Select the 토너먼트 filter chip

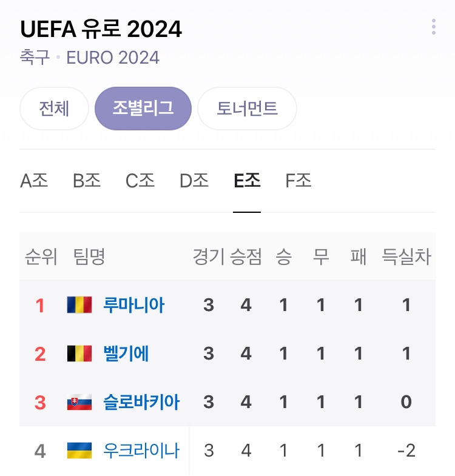pos(247,109)
